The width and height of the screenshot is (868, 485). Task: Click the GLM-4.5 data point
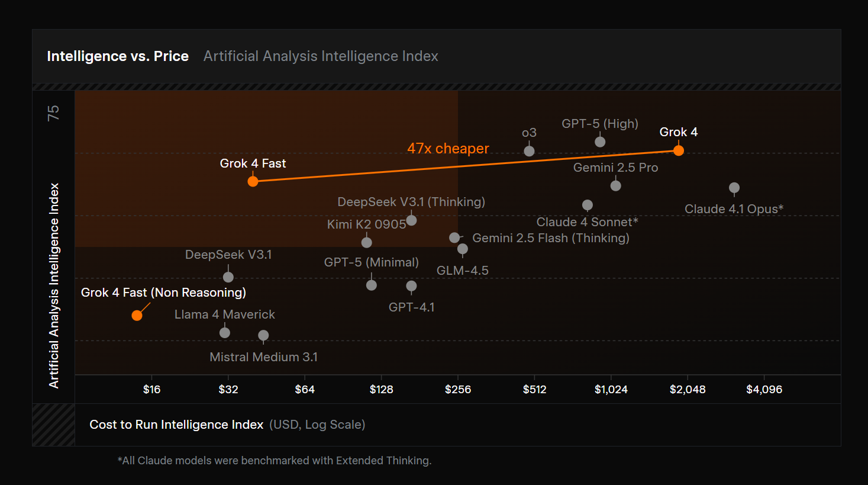(463, 249)
